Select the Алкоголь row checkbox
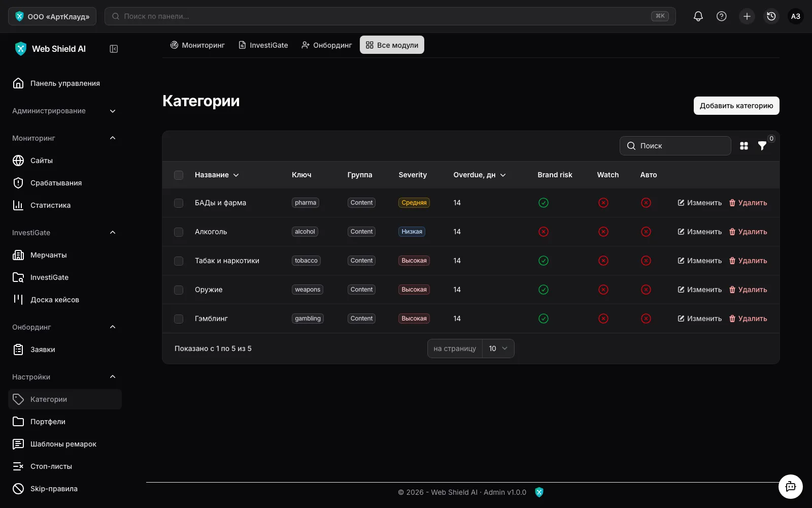This screenshot has height=508, width=812. click(179, 232)
